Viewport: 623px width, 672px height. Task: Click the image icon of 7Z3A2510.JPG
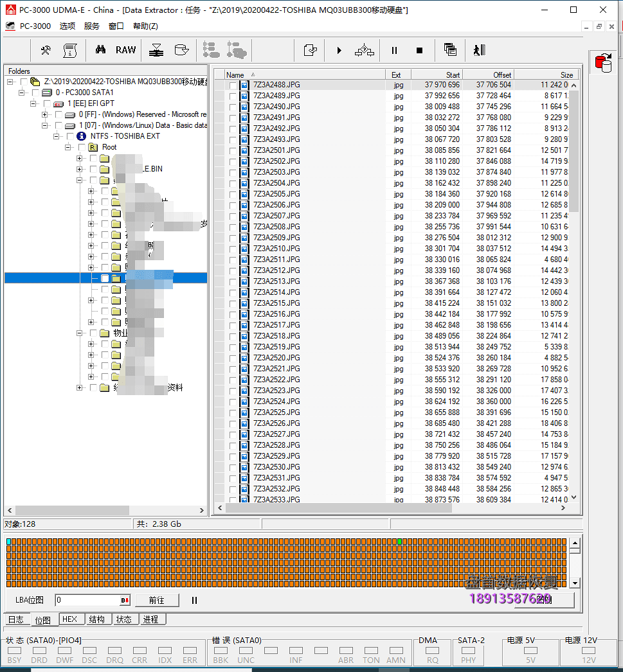[x=244, y=249]
